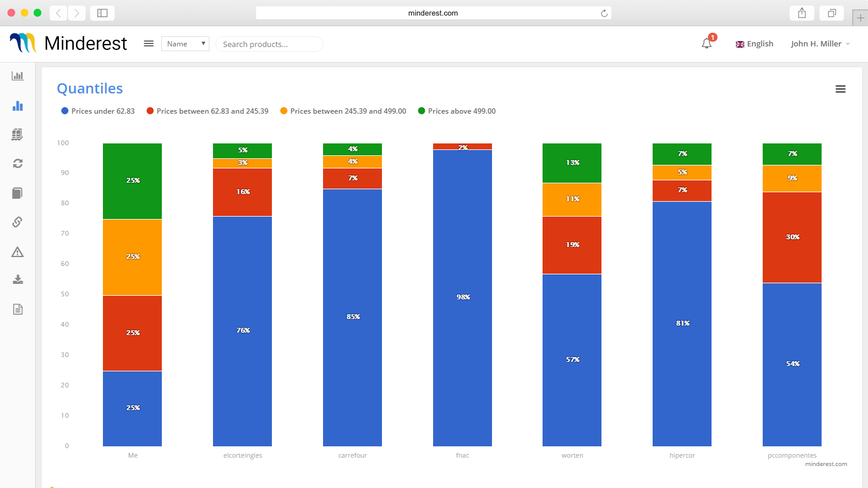Viewport: 868px width, 488px height.
Task: Click the refresh sync sidebar icon
Action: coord(18,163)
